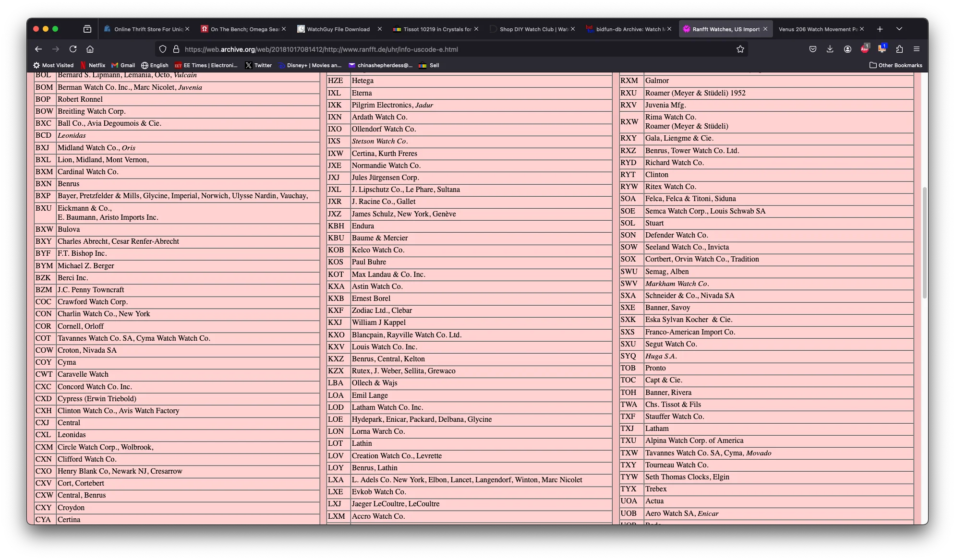955x560 pixels.
Task: Expand the Other Bookmarks folder
Action: click(895, 65)
